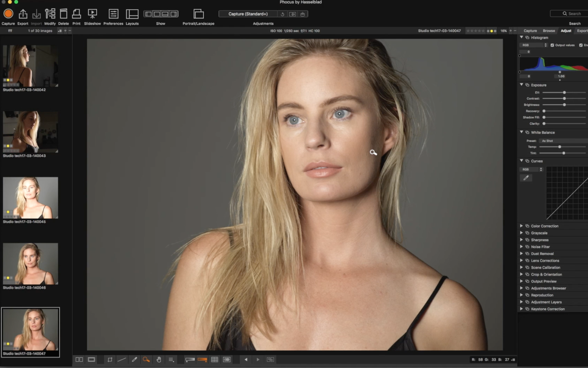Click the Layouts toolbar icon

[x=132, y=14]
